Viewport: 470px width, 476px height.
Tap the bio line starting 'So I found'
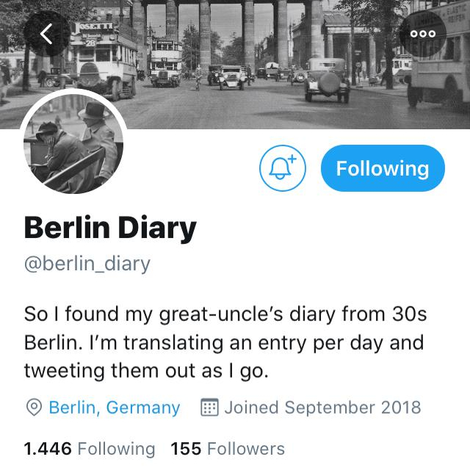(x=225, y=315)
